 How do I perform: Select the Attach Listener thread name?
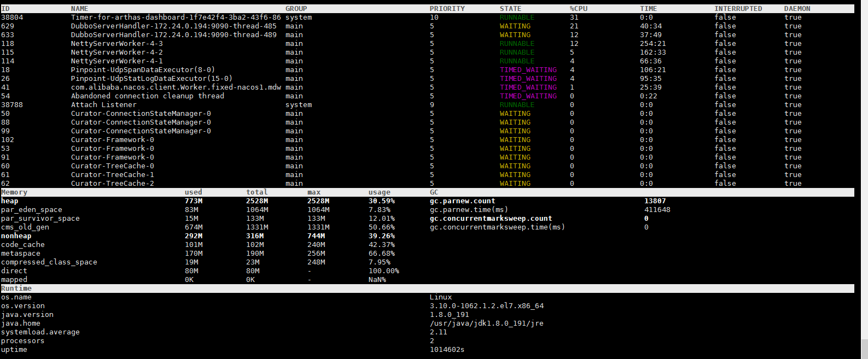tap(103, 105)
